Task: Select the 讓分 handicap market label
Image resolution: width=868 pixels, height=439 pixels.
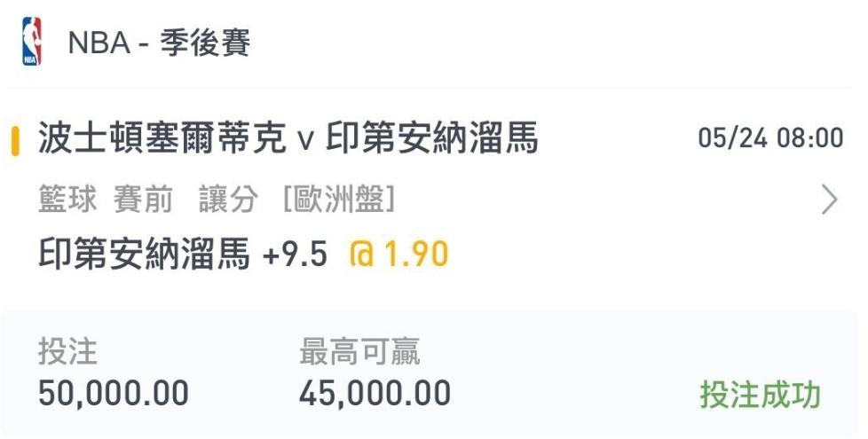Action: tap(228, 199)
